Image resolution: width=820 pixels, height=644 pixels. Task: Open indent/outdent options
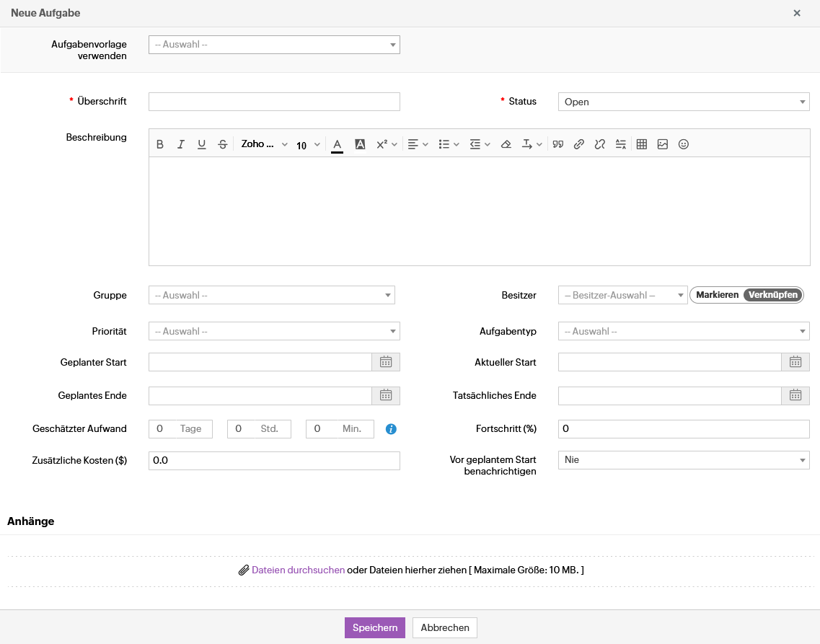(x=480, y=144)
